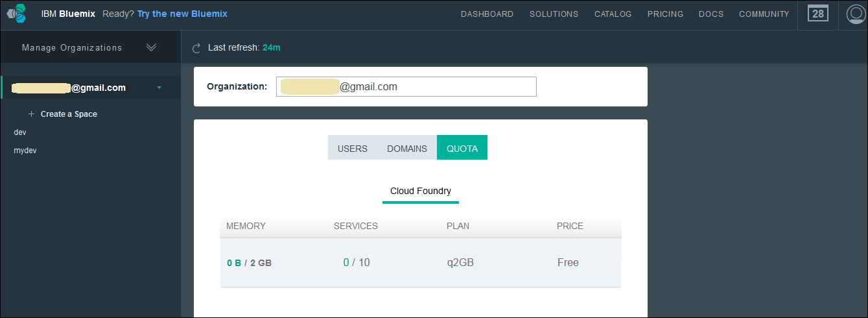This screenshot has height=318, width=868.
Task: Visit the COMMUNITY section
Action: coord(764,14)
